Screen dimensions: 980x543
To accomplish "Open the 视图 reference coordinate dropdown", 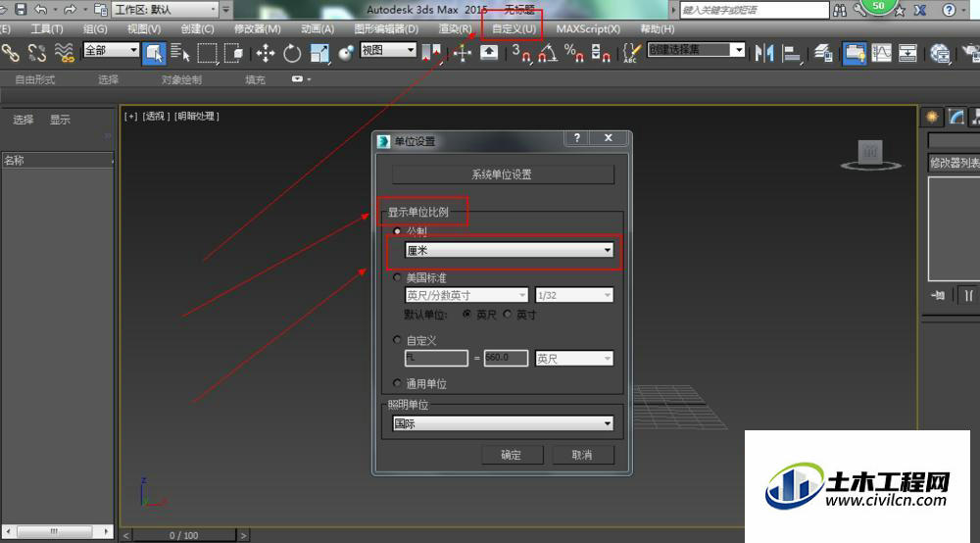I will [388, 50].
